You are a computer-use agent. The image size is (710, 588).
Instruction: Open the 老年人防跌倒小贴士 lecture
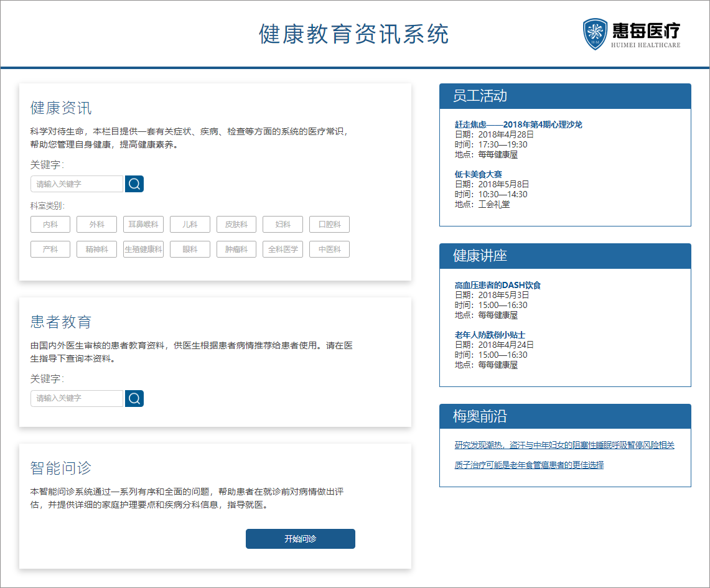[490, 335]
